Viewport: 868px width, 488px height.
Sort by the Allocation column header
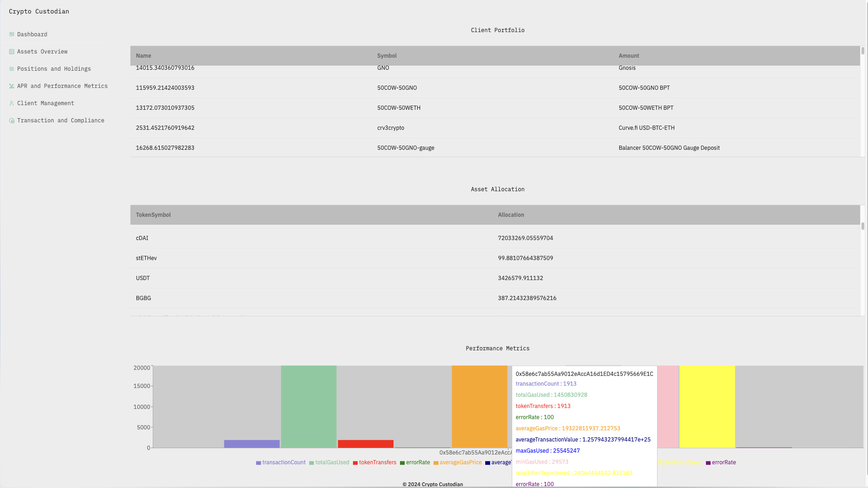click(511, 215)
